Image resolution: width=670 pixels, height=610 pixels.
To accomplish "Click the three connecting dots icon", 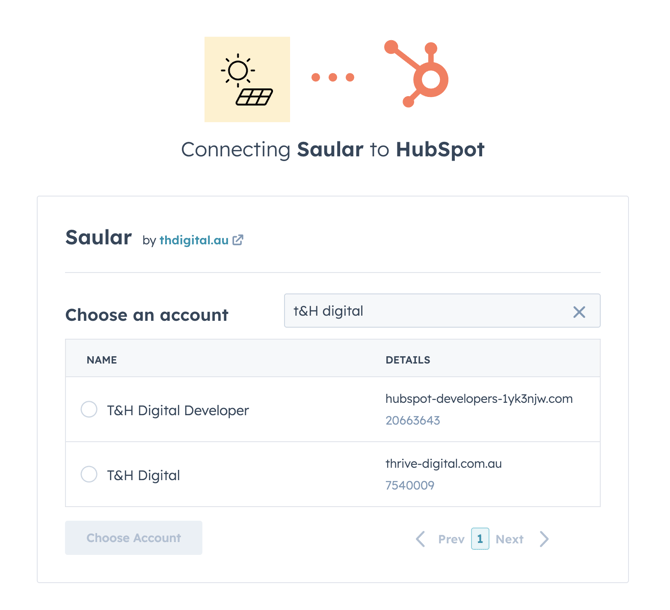I will (333, 77).
